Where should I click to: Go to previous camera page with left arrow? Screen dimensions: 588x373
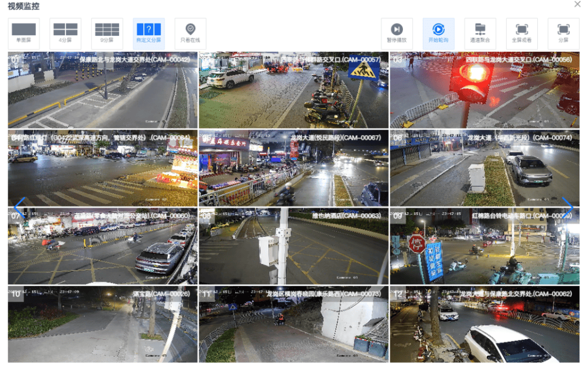click(x=19, y=207)
